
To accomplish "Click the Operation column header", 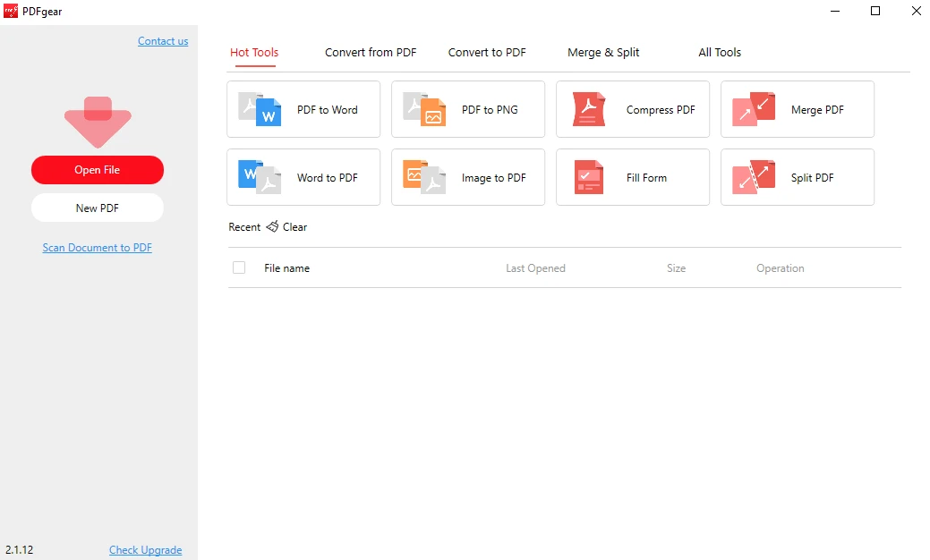I will [781, 267].
